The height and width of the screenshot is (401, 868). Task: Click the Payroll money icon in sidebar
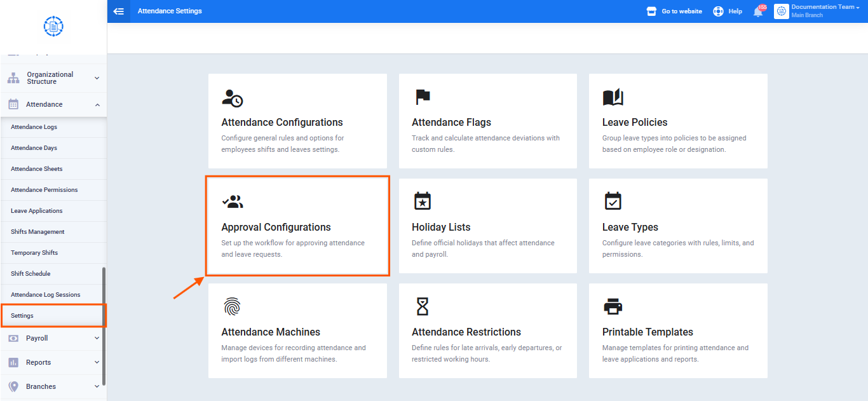[13, 338]
